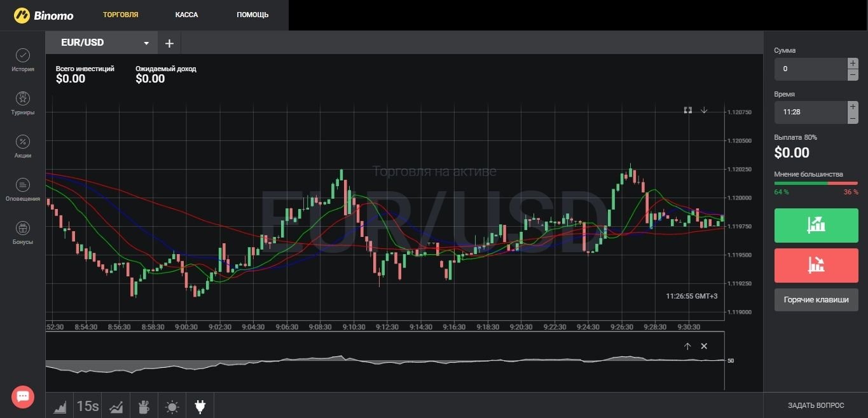
Task: Open the Турниры (Tournaments) sidebar icon
Action: click(23, 98)
